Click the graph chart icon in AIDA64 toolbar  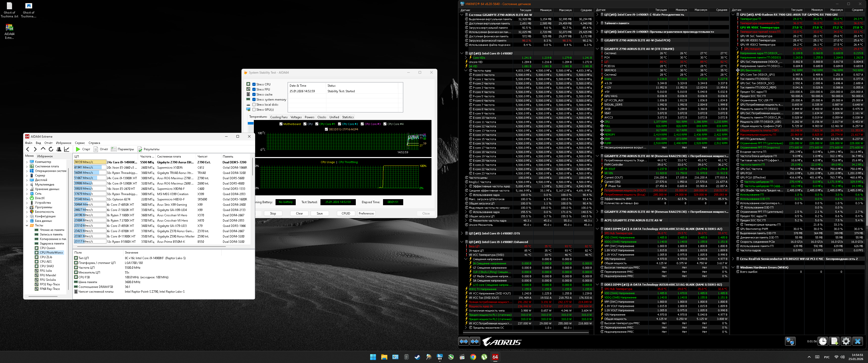67,149
